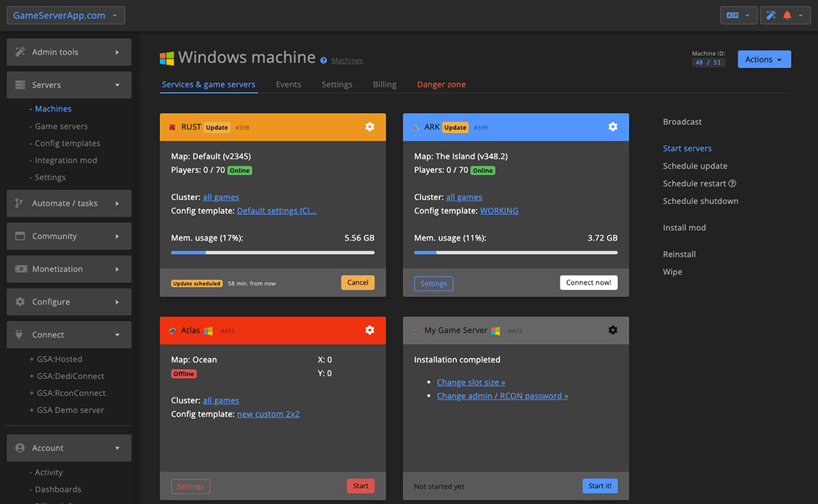Click the Community window icon in sidebar
The width and height of the screenshot is (818, 504).
[20, 235]
